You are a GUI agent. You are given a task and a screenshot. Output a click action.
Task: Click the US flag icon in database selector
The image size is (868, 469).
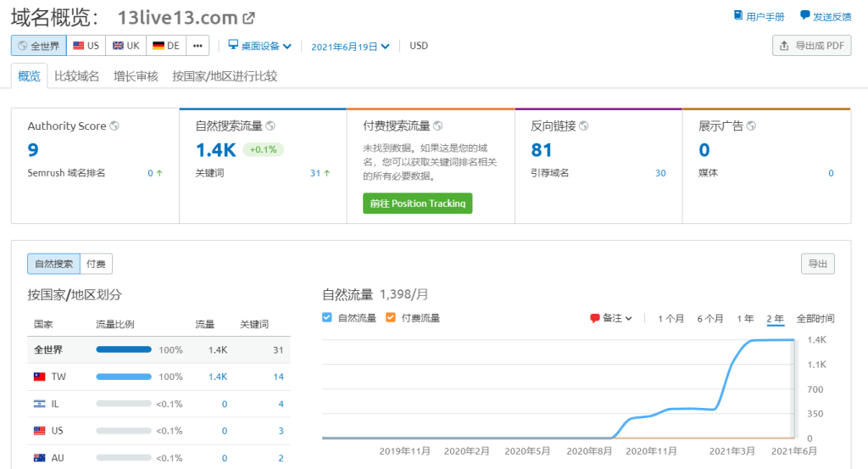click(x=79, y=46)
